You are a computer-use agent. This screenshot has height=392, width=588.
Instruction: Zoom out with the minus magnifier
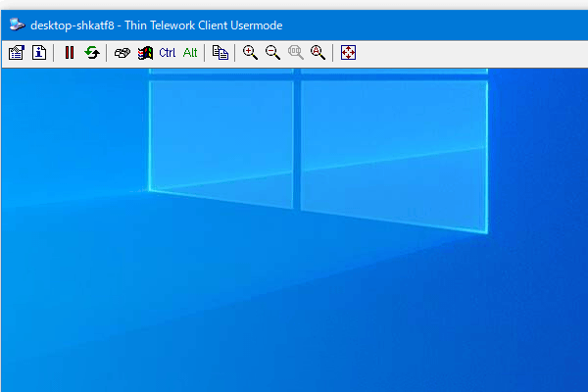pyautogui.click(x=272, y=53)
